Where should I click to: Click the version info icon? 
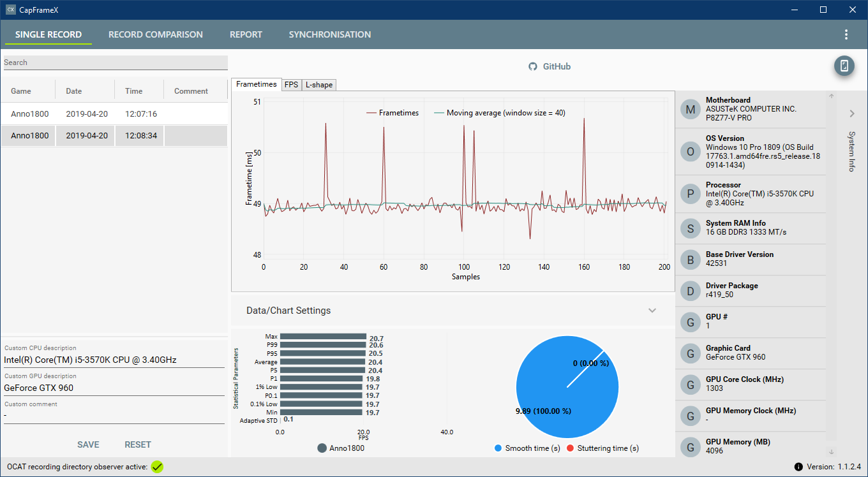tap(798, 467)
